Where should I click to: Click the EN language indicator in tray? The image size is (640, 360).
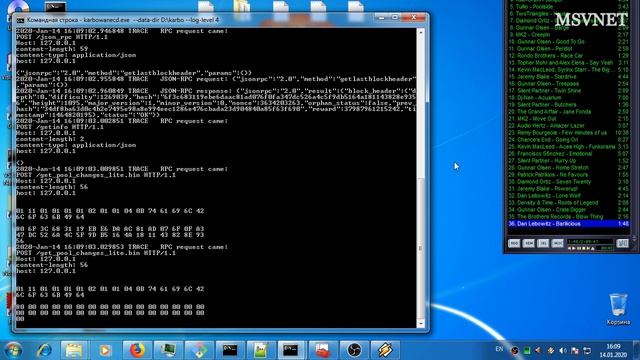tap(499, 349)
